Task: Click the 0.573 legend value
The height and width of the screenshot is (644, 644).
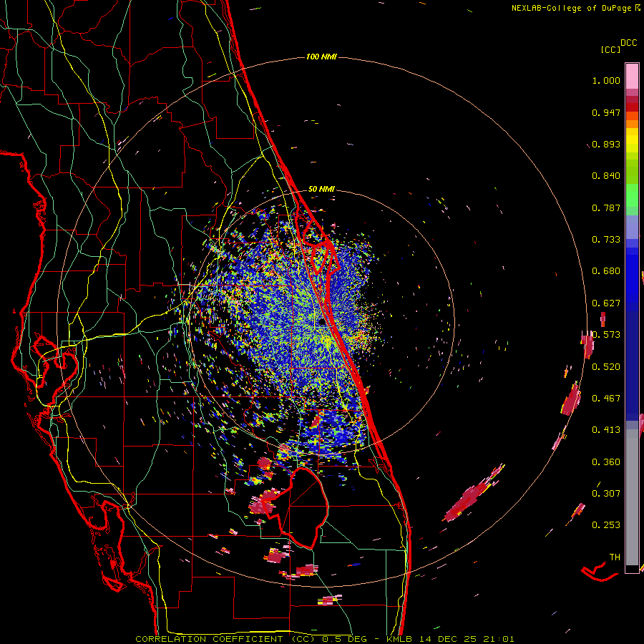Action: 606,335
